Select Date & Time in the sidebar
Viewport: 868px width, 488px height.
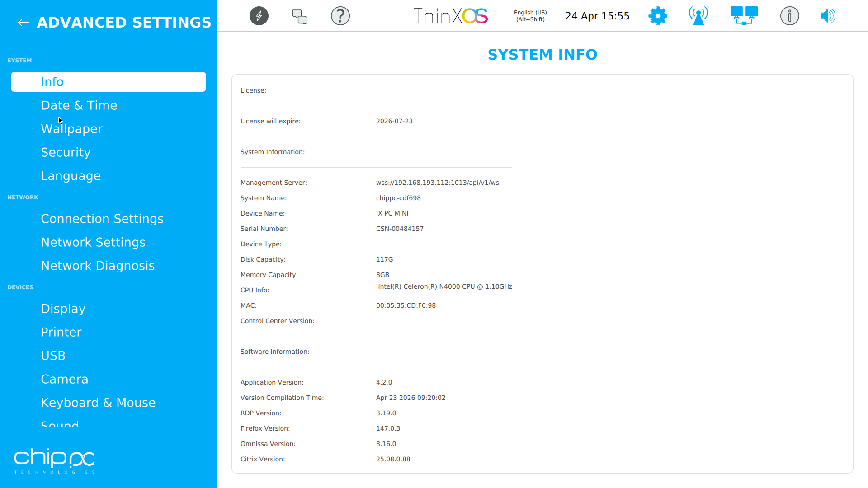click(x=79, y=105)
